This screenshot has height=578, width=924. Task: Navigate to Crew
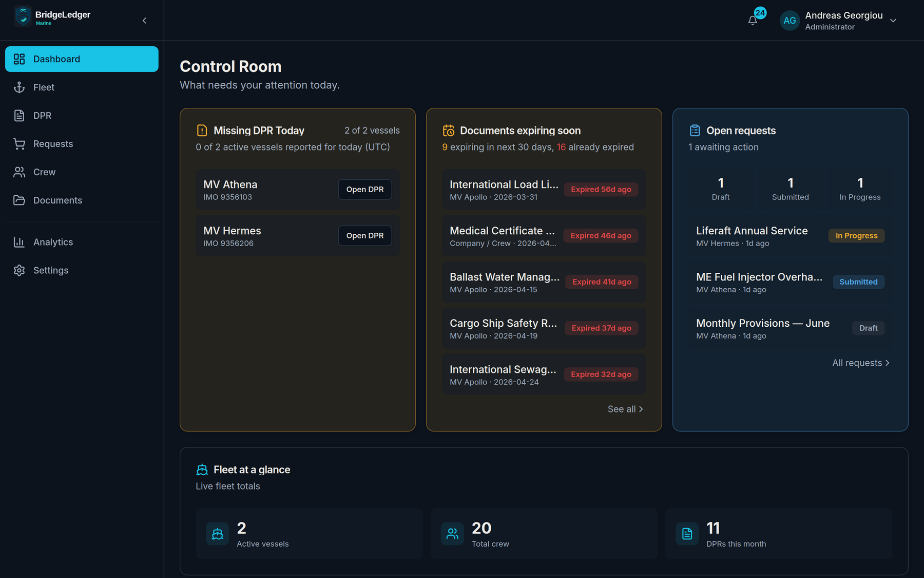click(82, 172)
